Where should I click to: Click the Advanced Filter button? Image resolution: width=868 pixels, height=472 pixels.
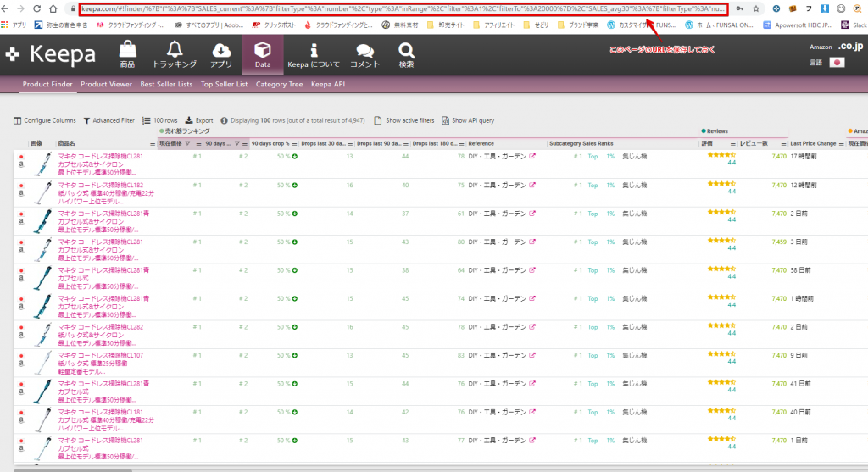(x=109, y=120)
